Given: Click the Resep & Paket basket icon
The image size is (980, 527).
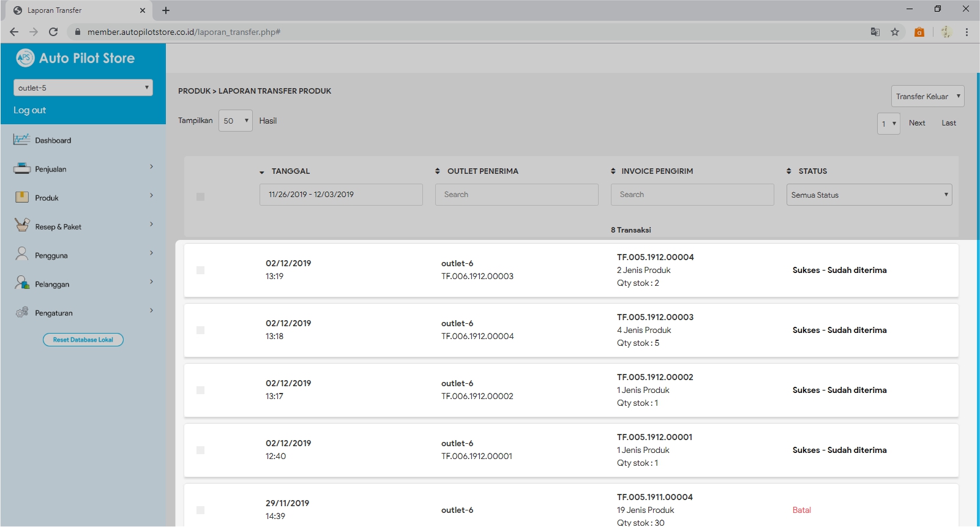Looking at the screenshot, I should tap(22, 225).
